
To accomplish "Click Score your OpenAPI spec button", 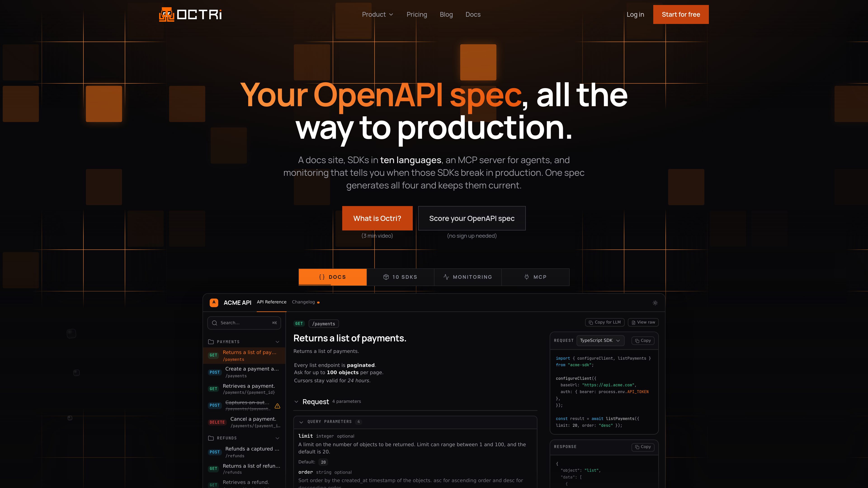I will tap(472, 218).
